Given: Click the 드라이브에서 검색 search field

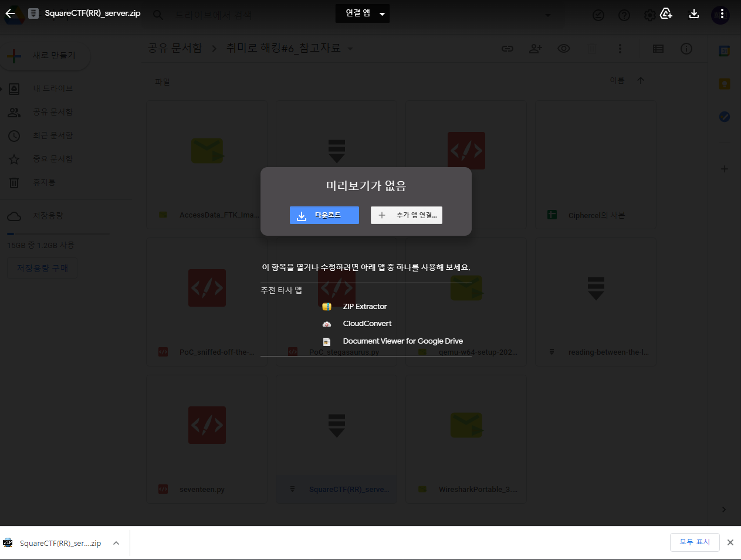Looking at the screenshot, I should 214,15.
